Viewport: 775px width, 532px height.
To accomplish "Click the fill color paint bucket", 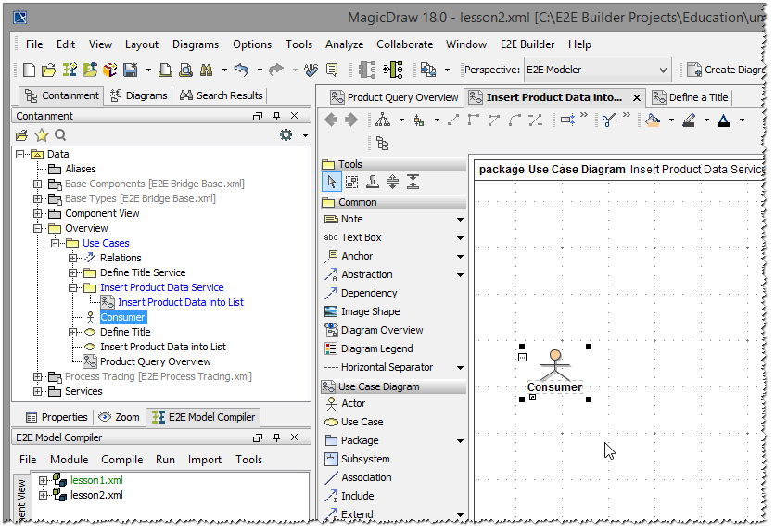I will pos(653,120).
